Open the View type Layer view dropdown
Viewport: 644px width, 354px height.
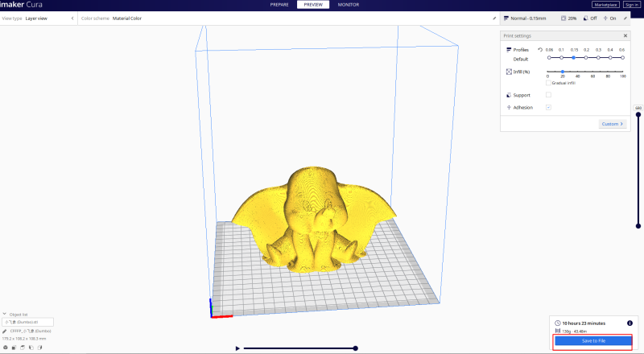39,19
